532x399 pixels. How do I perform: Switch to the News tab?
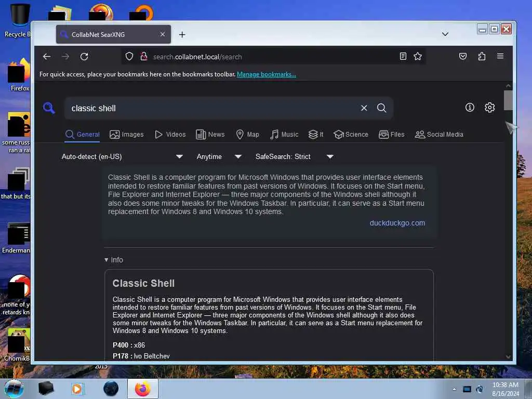coord(210,135)
